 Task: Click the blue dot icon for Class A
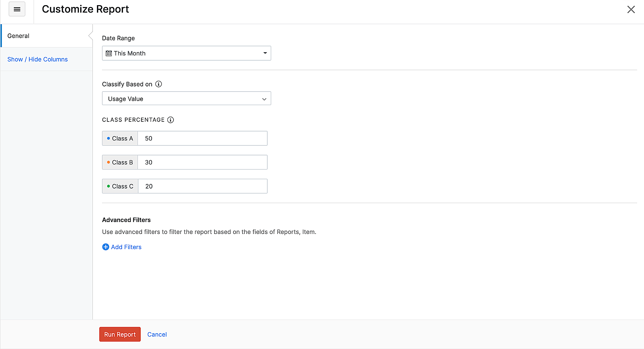click(x=108, y=138)
